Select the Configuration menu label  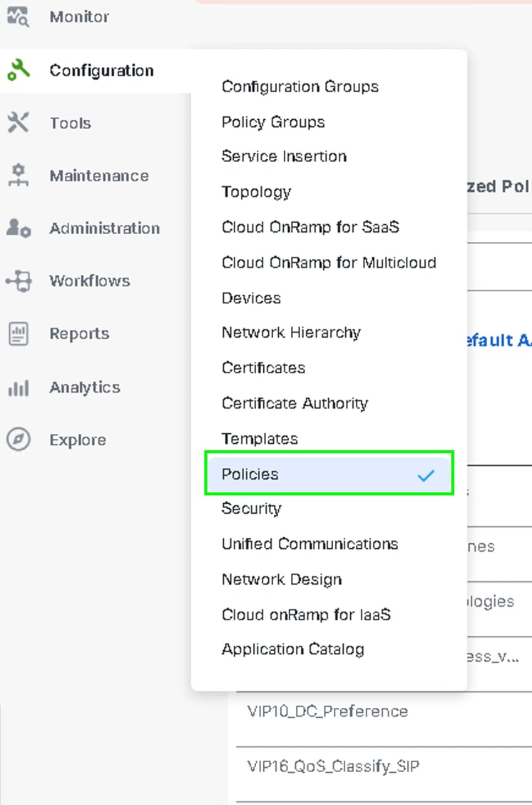point(101,71)
